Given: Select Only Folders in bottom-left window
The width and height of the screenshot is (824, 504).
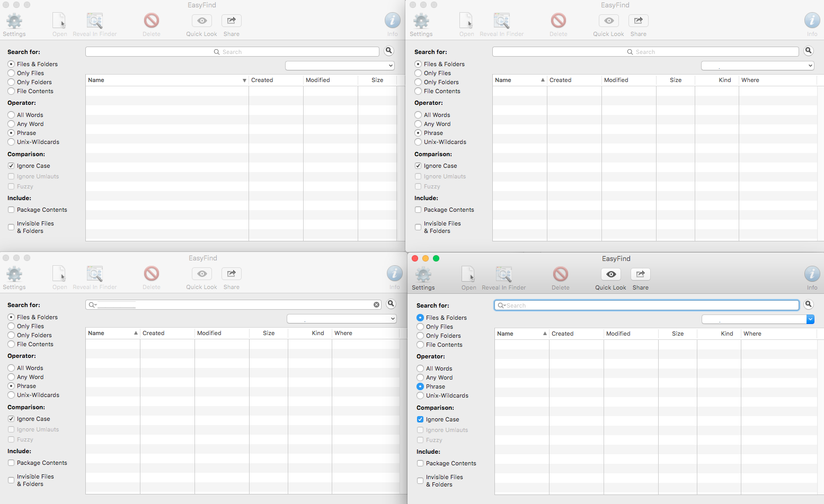Looking at the screenshot, I should click(x=11, y=335).
